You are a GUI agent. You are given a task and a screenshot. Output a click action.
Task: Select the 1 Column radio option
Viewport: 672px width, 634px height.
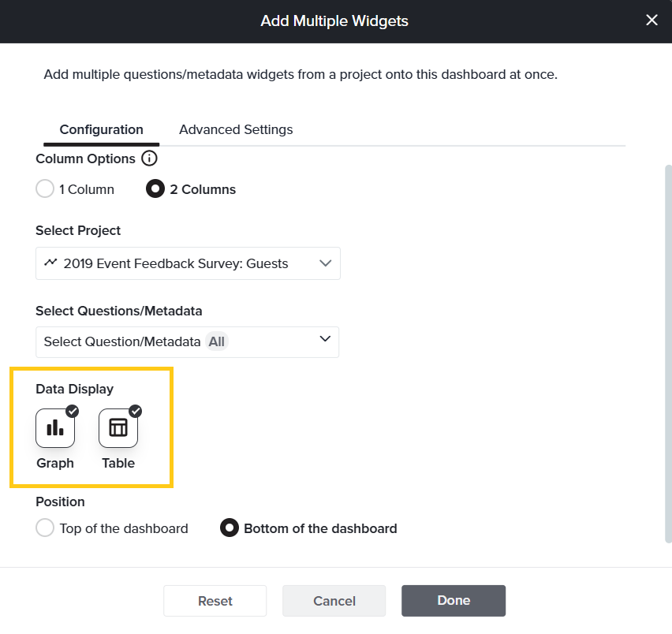coord(45,189)
